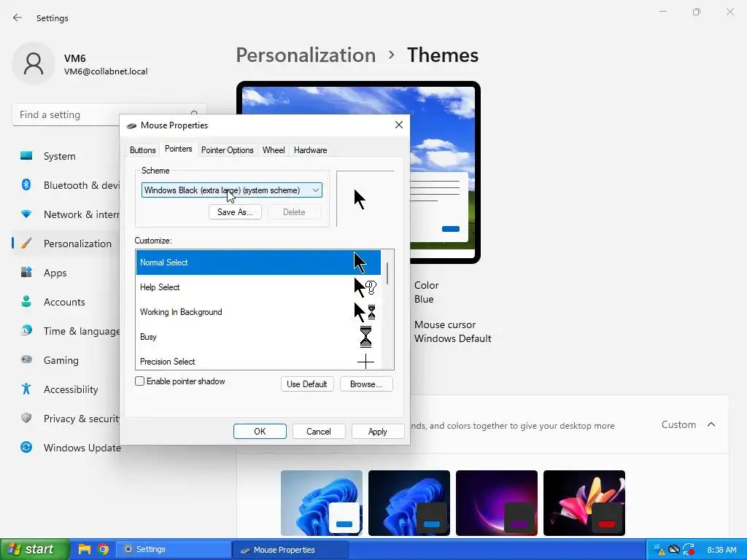Go back using the Settings back arrow

click(18, 17)
